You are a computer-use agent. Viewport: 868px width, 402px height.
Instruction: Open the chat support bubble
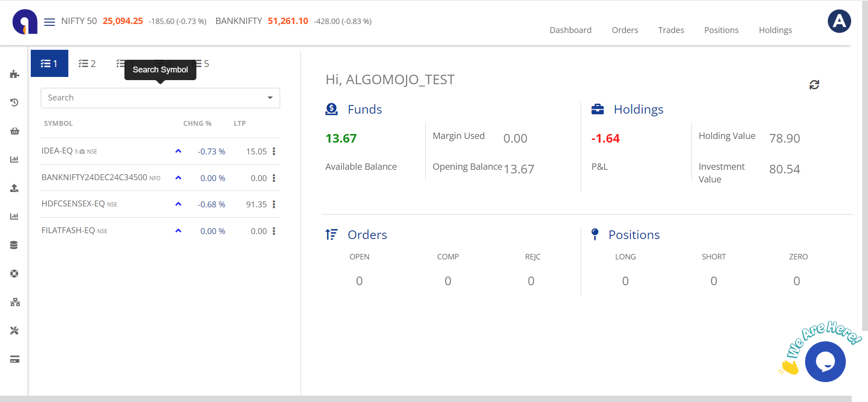click(x=825, y=362)
